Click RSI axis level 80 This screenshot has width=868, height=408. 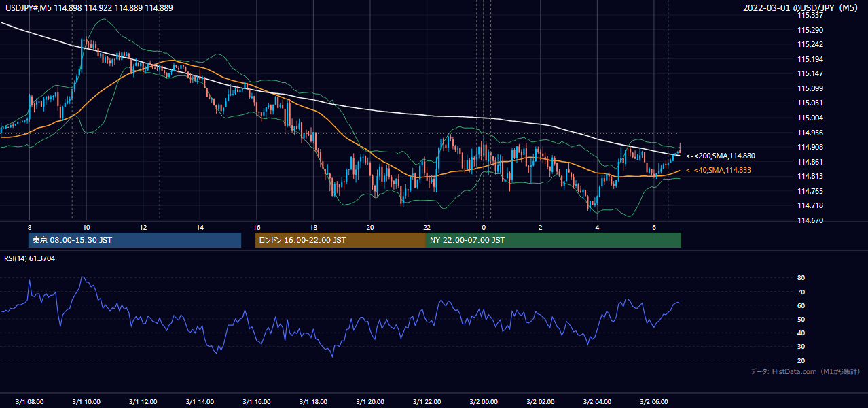click(x=801, y=278)
